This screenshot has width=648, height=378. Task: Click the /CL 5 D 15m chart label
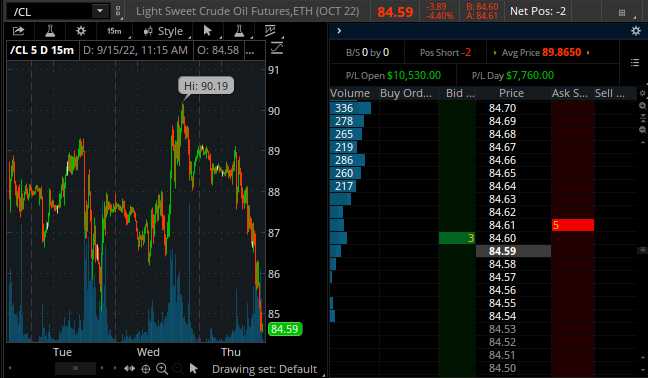coord(42,50)
